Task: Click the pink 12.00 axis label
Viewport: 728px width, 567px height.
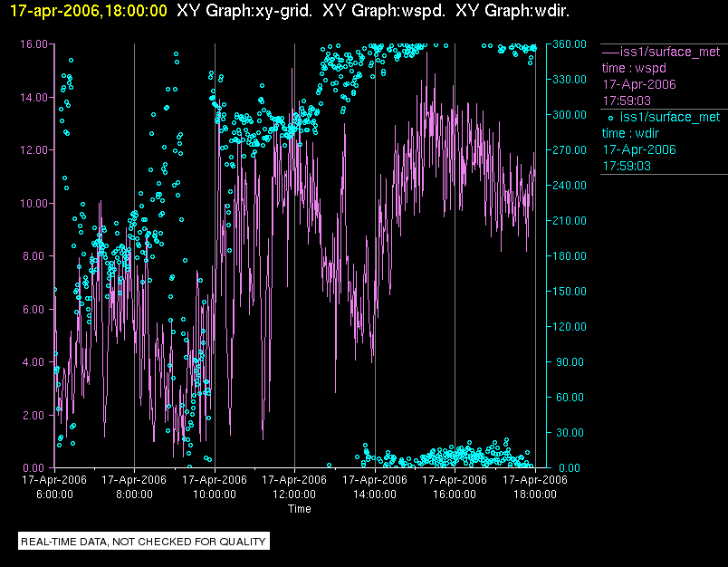Action: click(x=34, y=150)
